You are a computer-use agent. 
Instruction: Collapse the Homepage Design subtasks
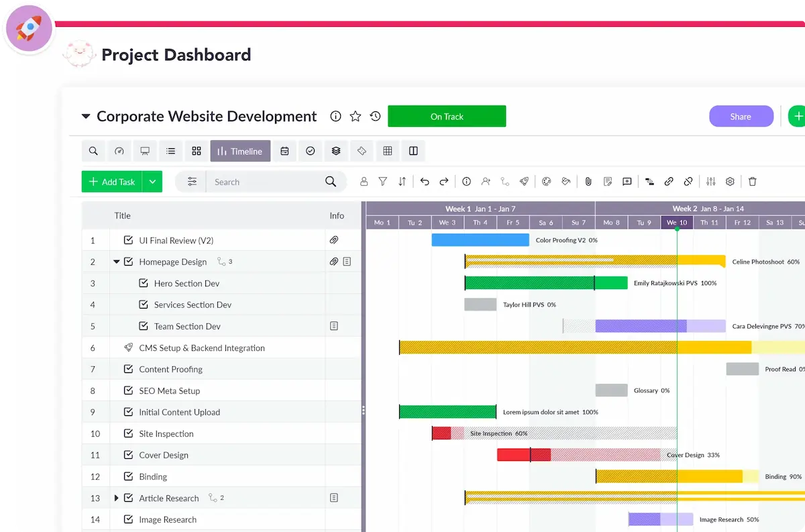pyautogui.click(x=116, y=262)
